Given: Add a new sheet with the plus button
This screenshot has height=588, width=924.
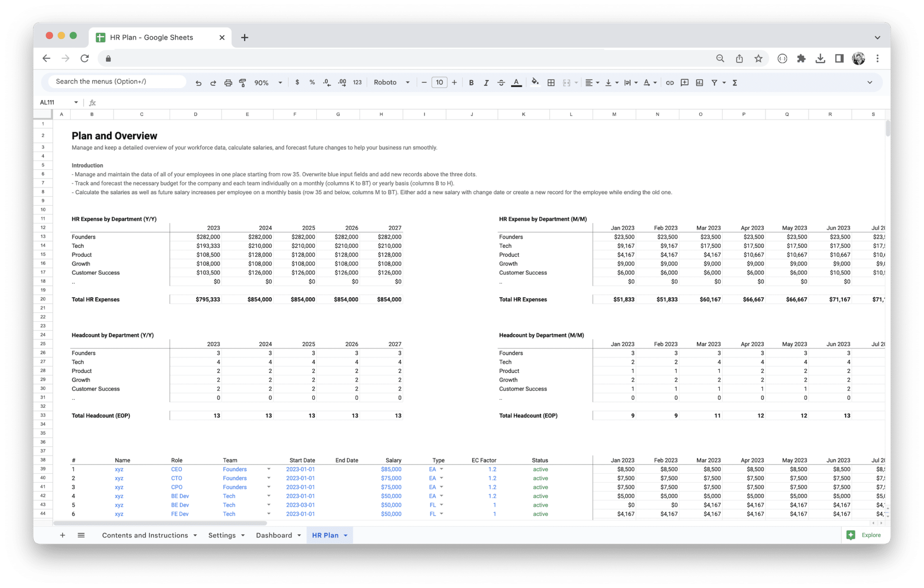Looking at the screenshot, I should [63, 535].
